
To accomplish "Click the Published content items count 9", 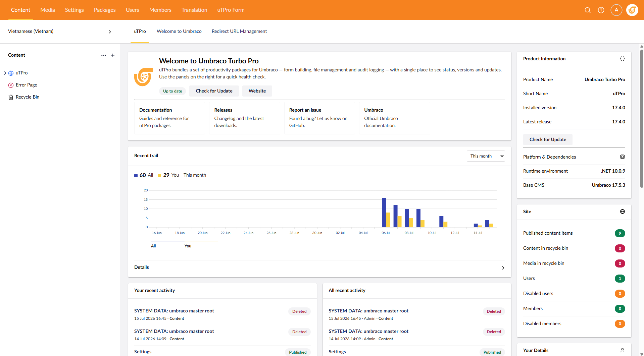I will [620, 233].
